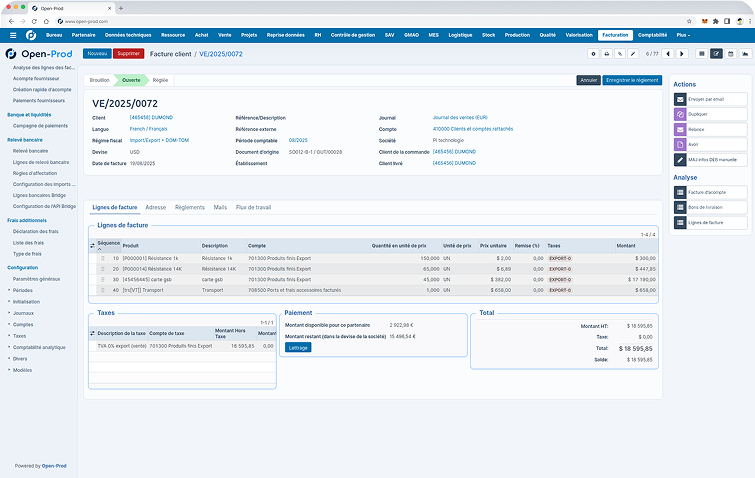The width and height of the screenshot is (755, 478).
Task: Click the Dupliquer action icon
Action: pos(680,114)
